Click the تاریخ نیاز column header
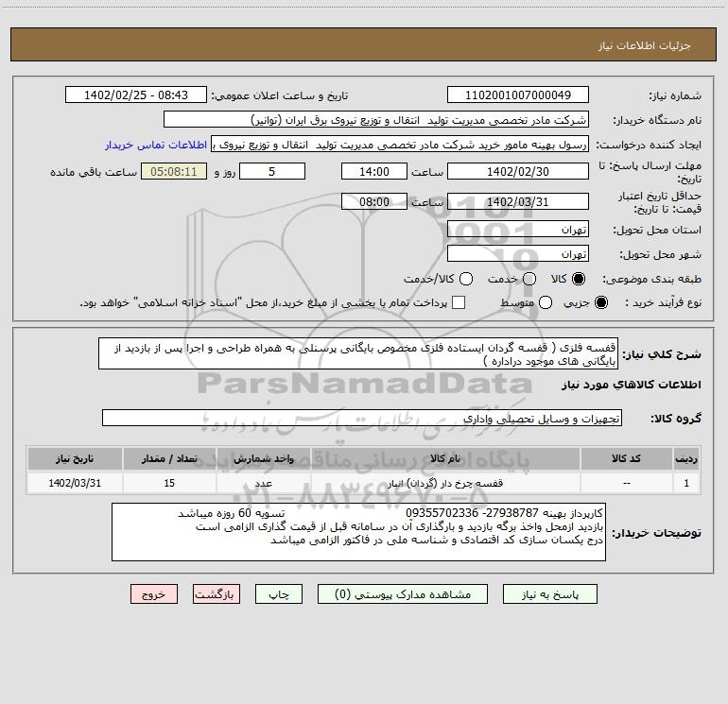 point(75,458)
